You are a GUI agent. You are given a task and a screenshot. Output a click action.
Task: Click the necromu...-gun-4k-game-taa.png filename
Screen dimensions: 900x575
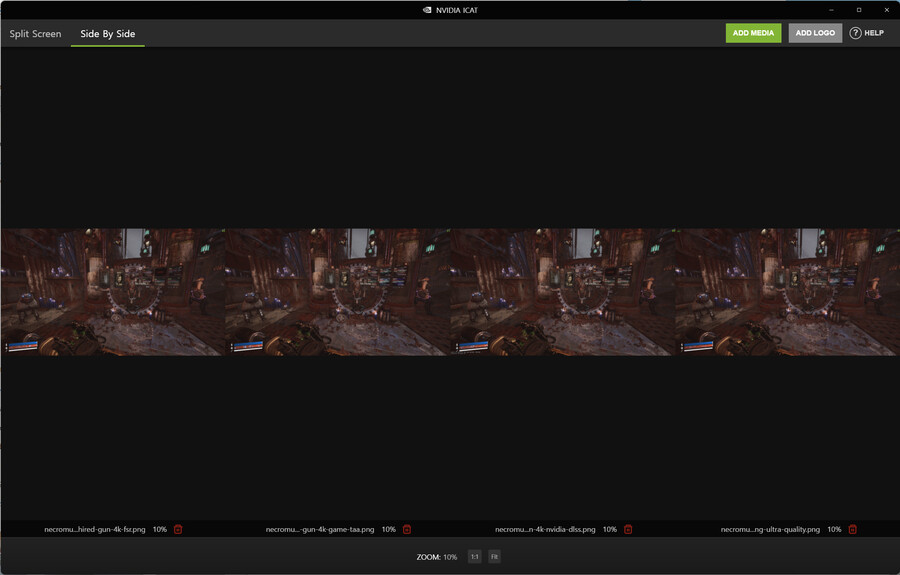[x=320, y=529]
